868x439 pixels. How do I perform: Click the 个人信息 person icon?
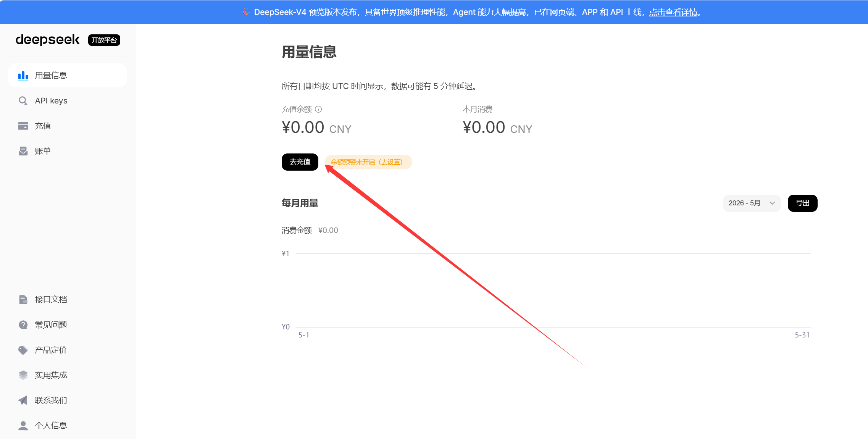(23, 426)
